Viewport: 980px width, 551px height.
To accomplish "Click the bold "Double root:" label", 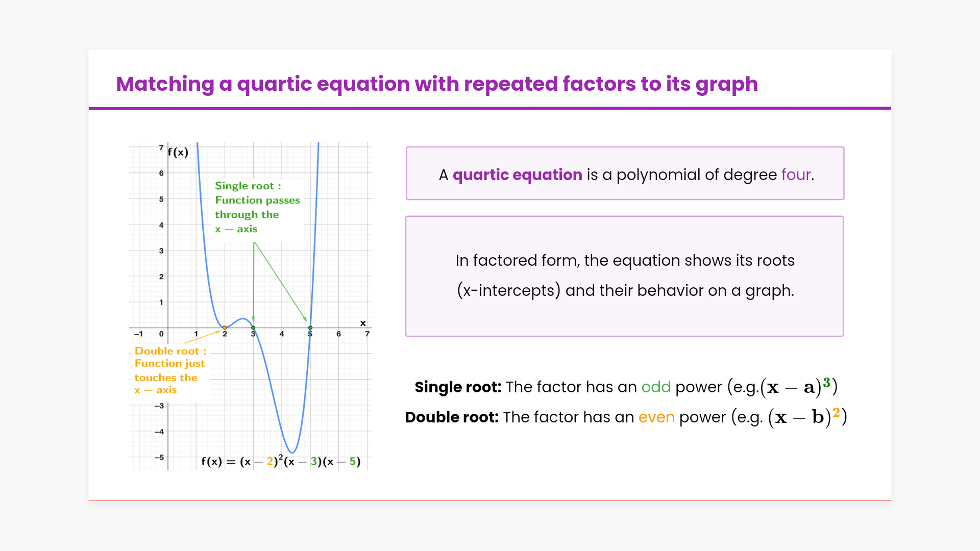I will pyautogui.click(x=451, y=417).
